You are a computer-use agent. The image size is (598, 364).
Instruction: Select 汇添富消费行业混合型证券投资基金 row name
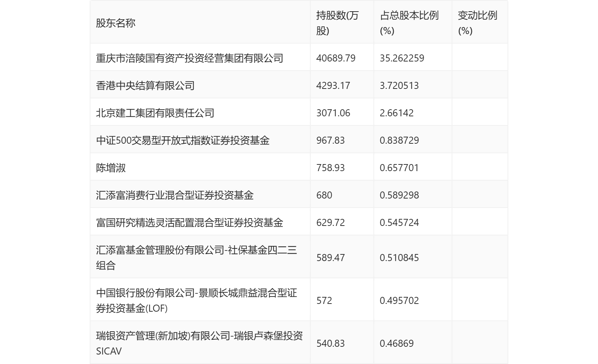coord(175,195)
